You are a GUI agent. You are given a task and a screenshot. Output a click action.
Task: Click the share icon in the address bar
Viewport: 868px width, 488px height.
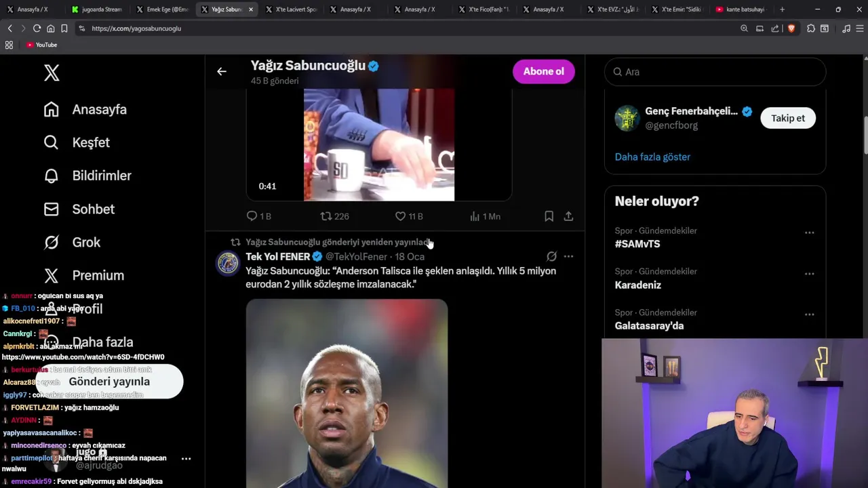pos(775,28)
